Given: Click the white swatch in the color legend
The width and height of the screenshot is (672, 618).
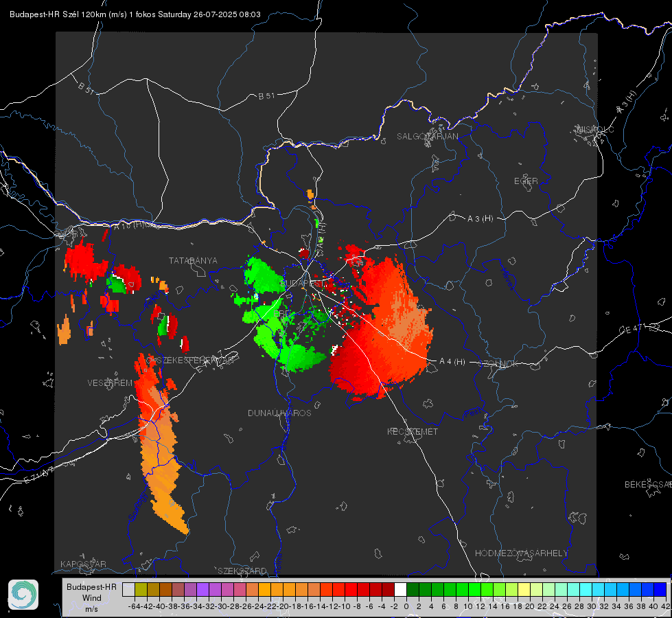Looking at the screenshot, I should pyautogui.click(x=400, y=589).
